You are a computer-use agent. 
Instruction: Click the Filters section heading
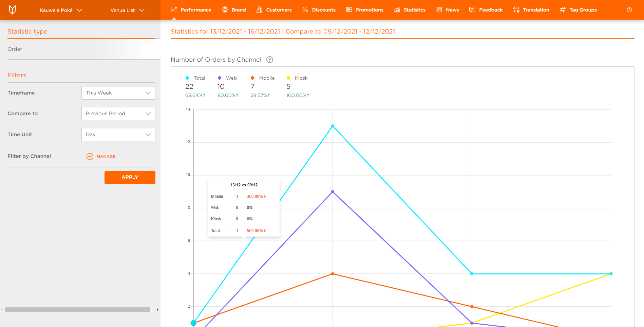point(17,75)
